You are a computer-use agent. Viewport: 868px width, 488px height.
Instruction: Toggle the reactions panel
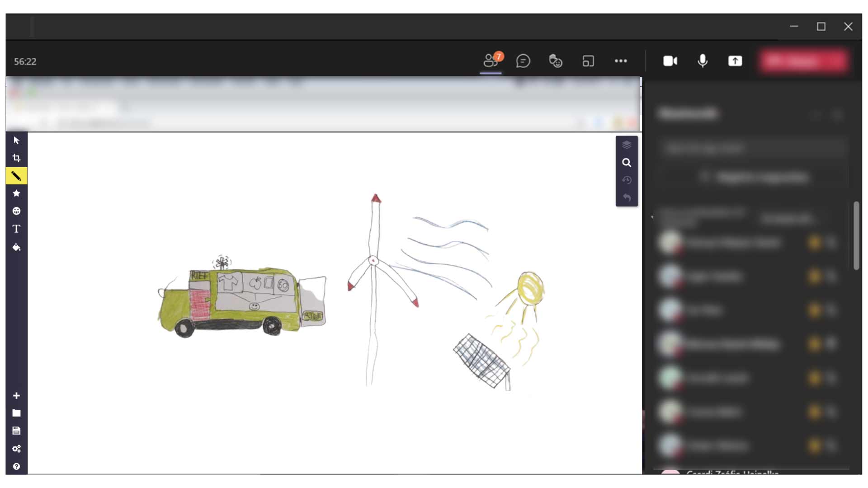coord(555,61)
